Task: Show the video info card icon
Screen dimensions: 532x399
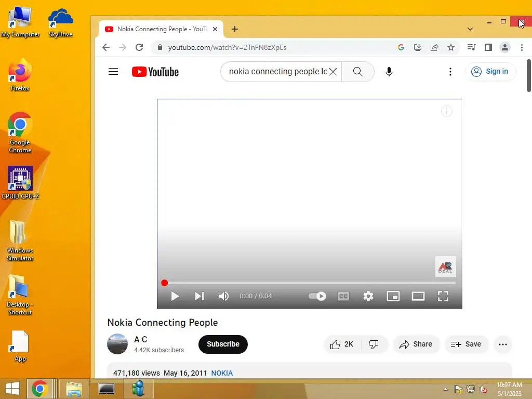Action: pyautogui.click(x=446, y=111)
